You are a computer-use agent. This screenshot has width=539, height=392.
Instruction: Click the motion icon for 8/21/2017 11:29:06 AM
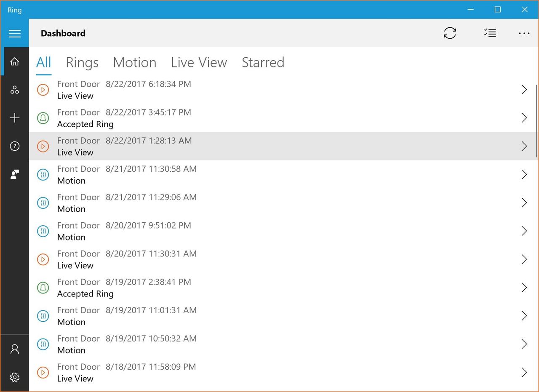pyautogui.click(x=43, y=203)
